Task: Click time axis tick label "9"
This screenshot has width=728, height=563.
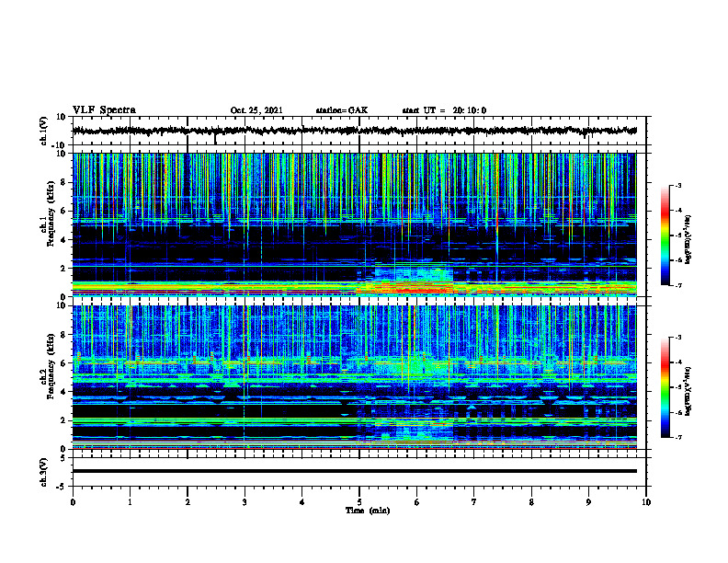Action: tap(588, 502)
